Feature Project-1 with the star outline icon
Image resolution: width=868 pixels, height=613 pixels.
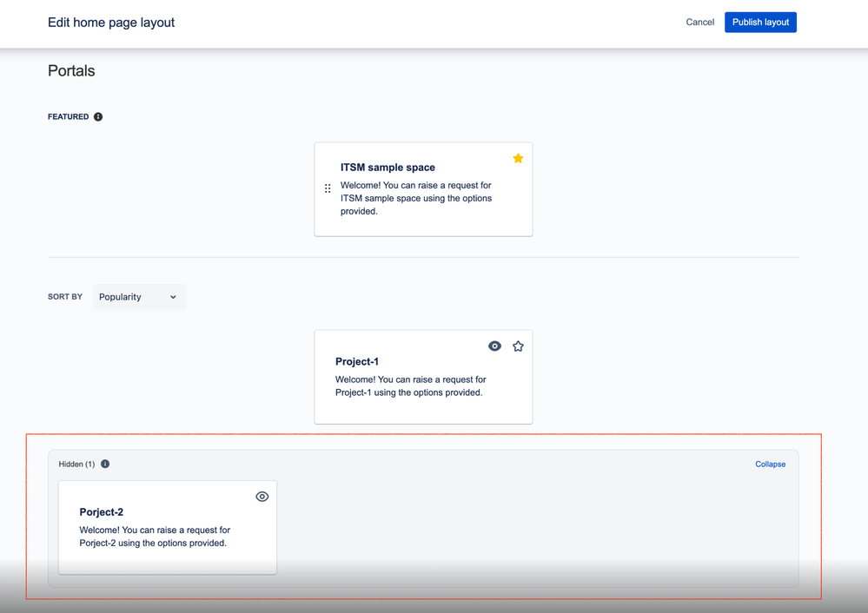pyautogui.click(x=518, y=346)
